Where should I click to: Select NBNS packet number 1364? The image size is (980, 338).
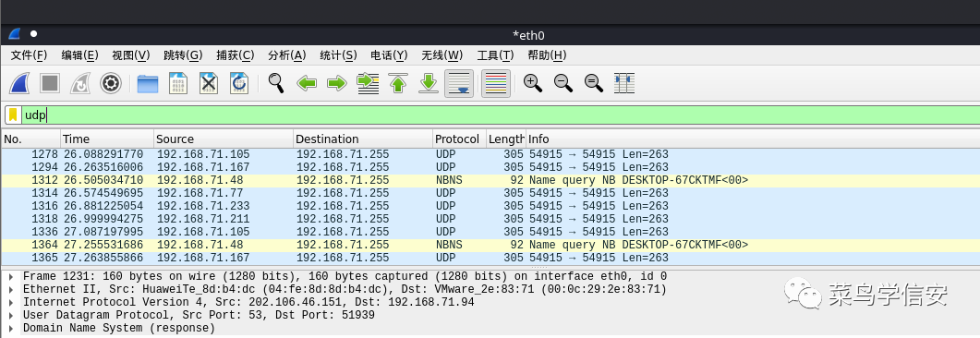490,245
